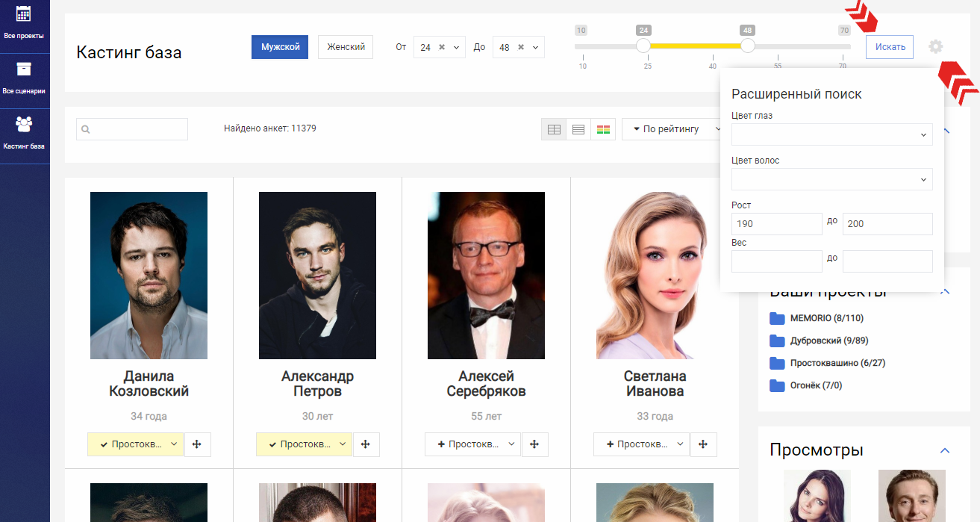The height and width of the screenshot is (522, 980).
Task: Switch to grid card view
Action: click(x=554, y=129)
